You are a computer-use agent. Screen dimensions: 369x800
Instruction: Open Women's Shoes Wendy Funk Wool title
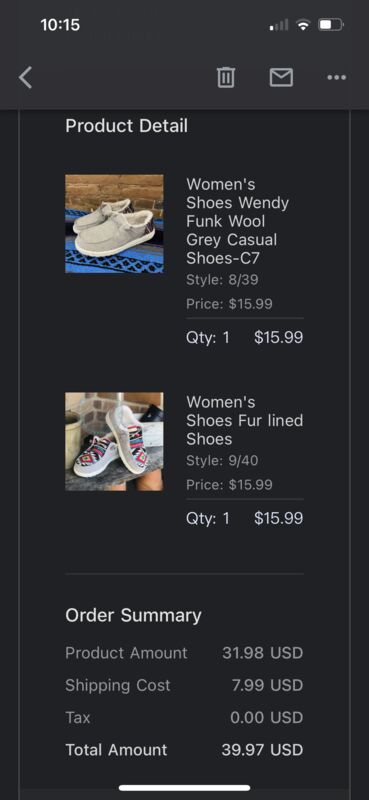(238, 221)
